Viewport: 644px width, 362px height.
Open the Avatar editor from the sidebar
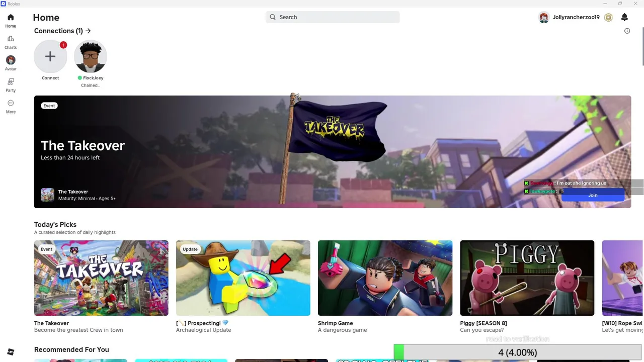[x=11, y=63]
